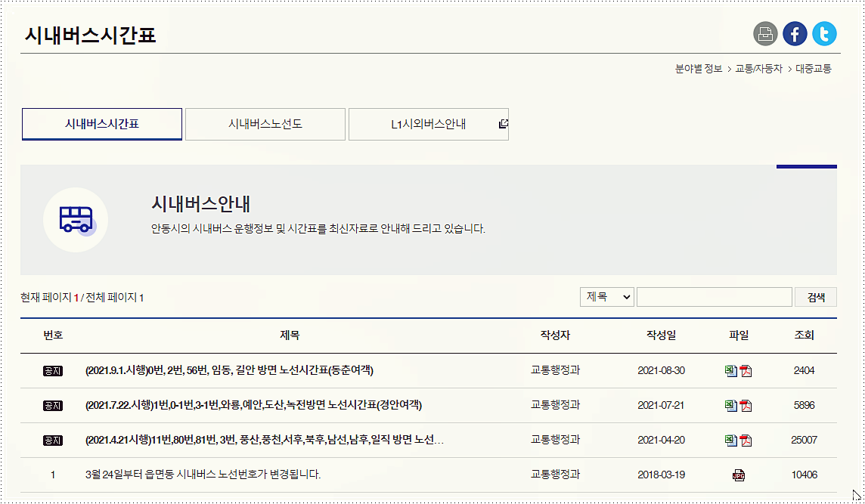Download PDF attachment of the 2021-07-21 post
Viewport: 865px width, 504px height.
746,406
